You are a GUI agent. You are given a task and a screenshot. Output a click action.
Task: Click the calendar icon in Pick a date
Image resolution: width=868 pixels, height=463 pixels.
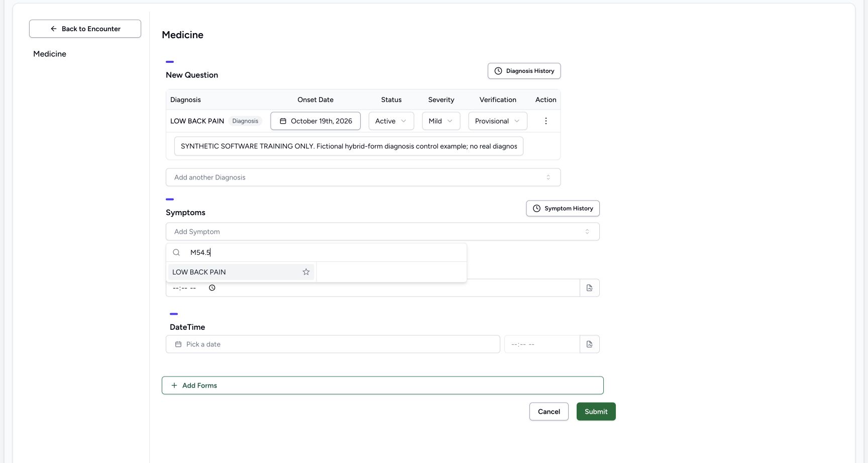click(x=178, y=344)
